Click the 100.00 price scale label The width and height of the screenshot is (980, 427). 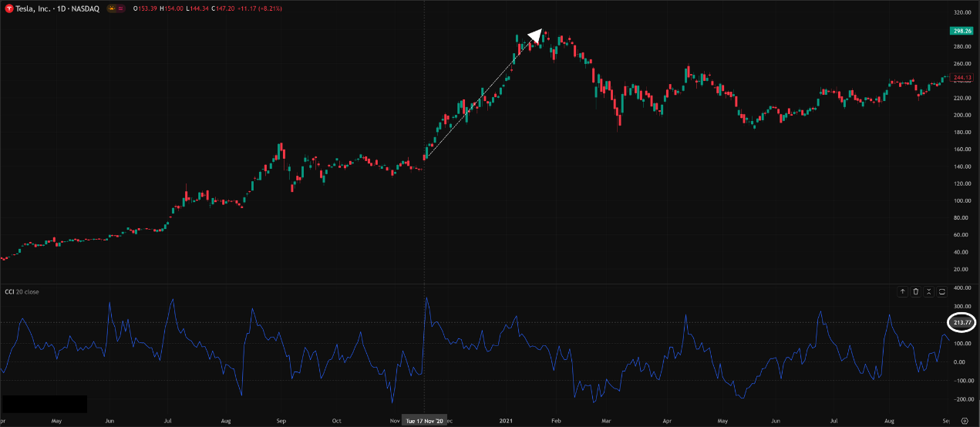(x=961, y=200)
